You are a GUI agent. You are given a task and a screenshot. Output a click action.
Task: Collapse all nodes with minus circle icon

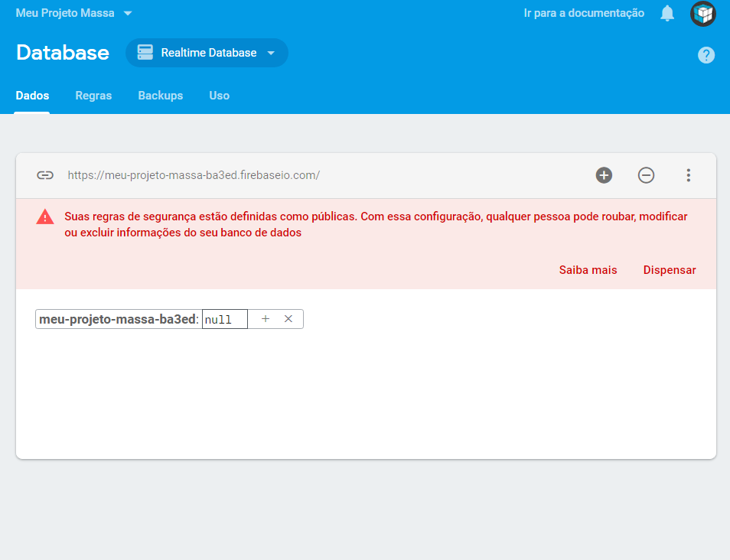(646, 175)
